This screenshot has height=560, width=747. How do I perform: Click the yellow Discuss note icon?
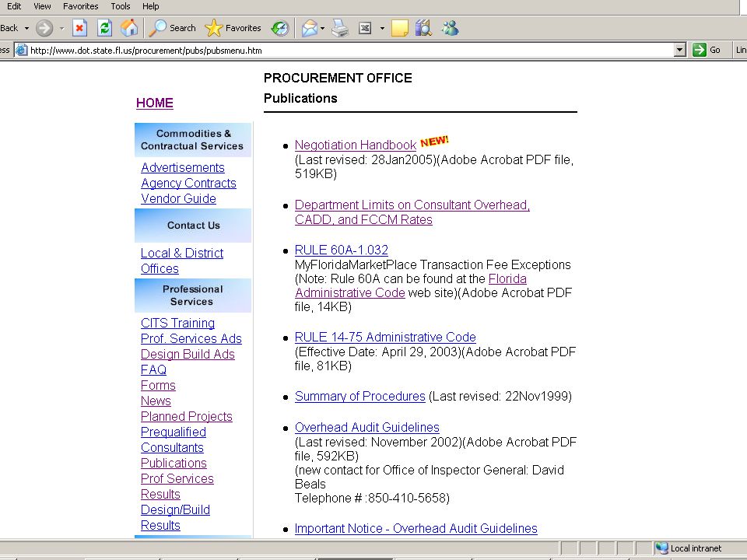399,28
